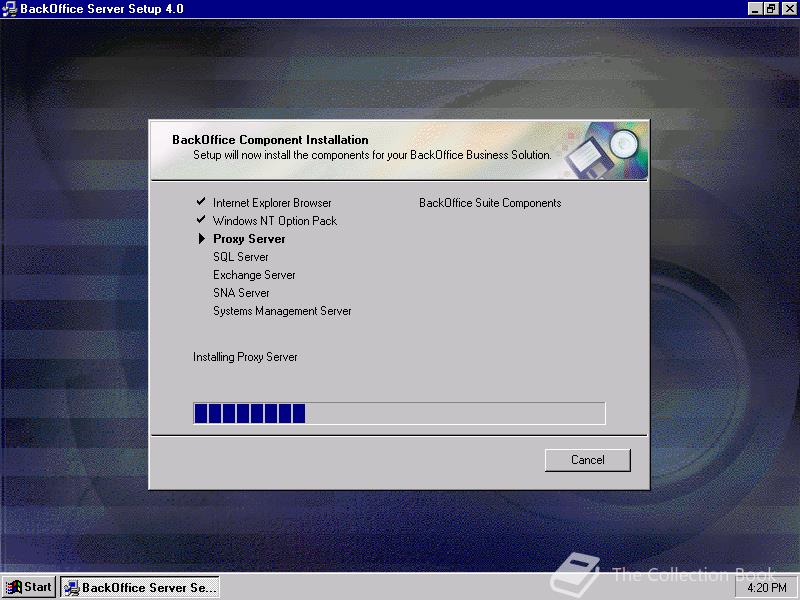
Task: Click the checkmark next to Windows NT Option Pack
Action: 201,219
